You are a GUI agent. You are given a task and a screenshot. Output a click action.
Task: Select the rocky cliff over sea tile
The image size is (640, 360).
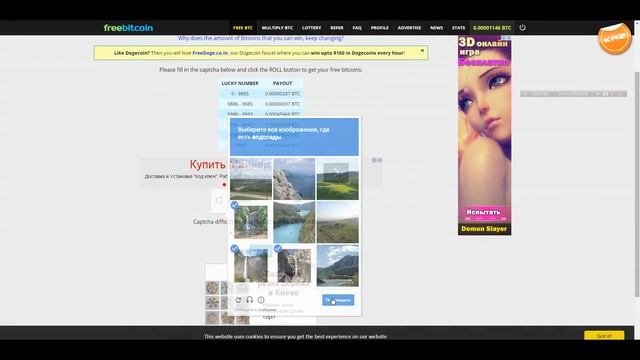pos(294,179)
